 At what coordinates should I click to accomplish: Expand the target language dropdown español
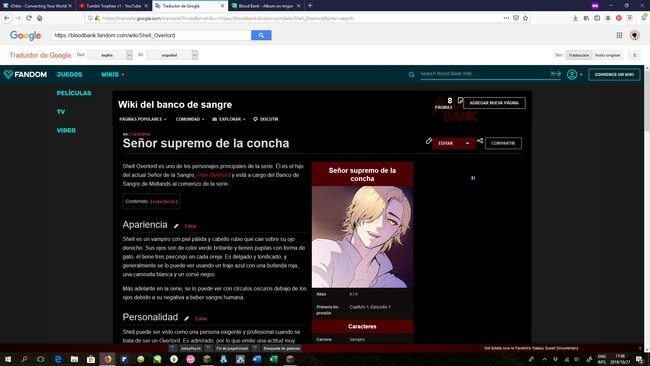point(172,55)
